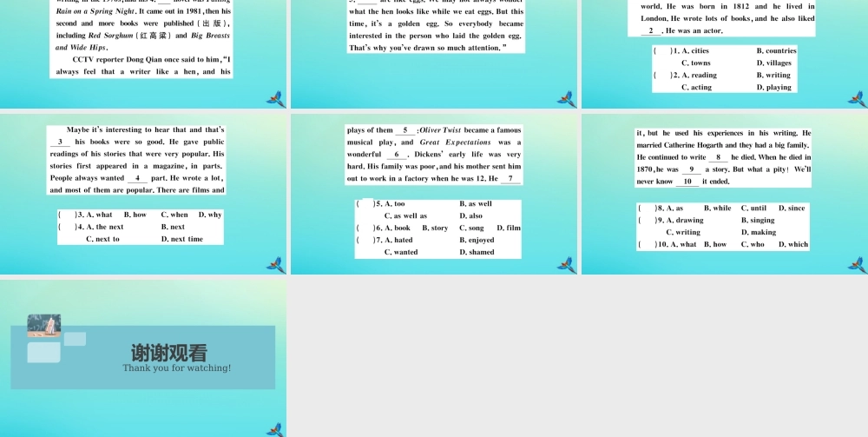
Task: Click the parrot icon on the Thank you slide
Action: pyautogui.click(x=276, y=430)
